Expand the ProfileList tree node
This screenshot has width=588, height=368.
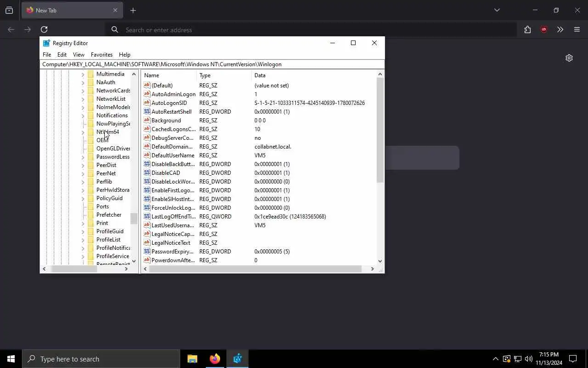pyautogui.click(x=83, y=240)
